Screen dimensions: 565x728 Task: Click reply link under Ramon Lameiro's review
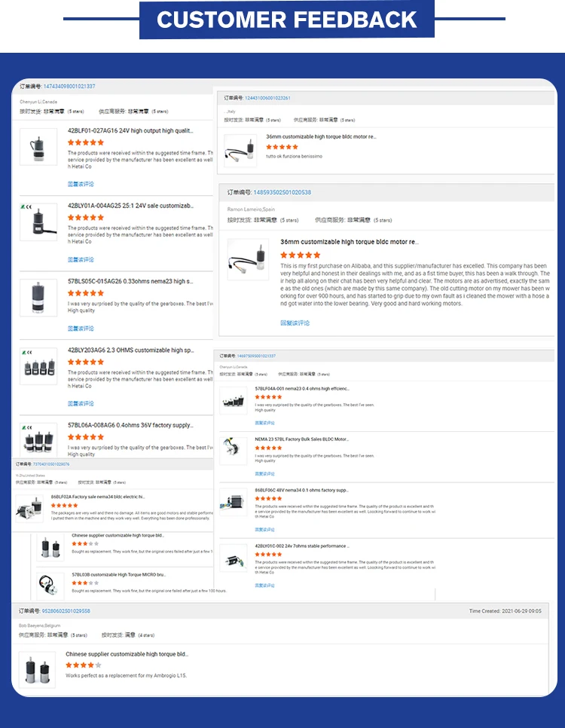[x=295, y=323]
